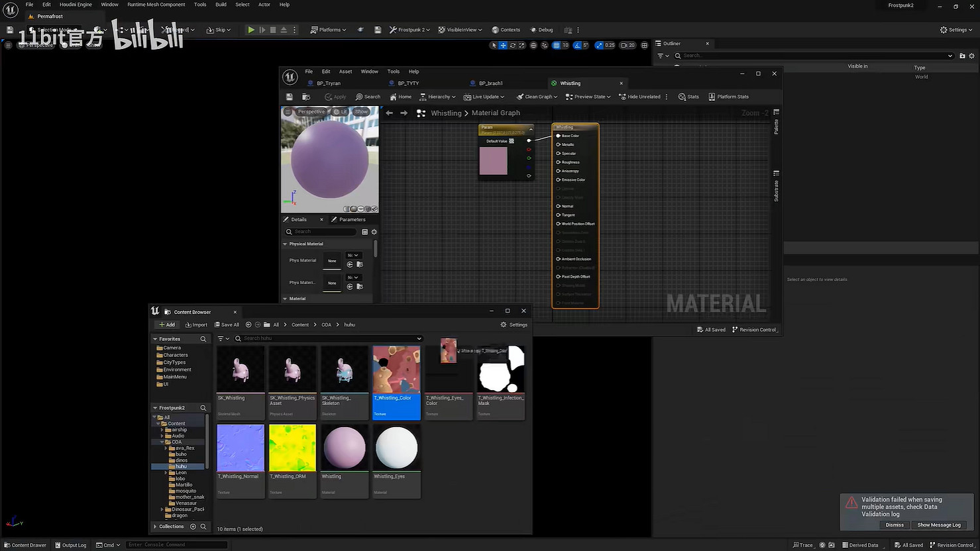Toggle Hide Unrelated nodes in material editor
980x551 pixels.
(639, 97)
